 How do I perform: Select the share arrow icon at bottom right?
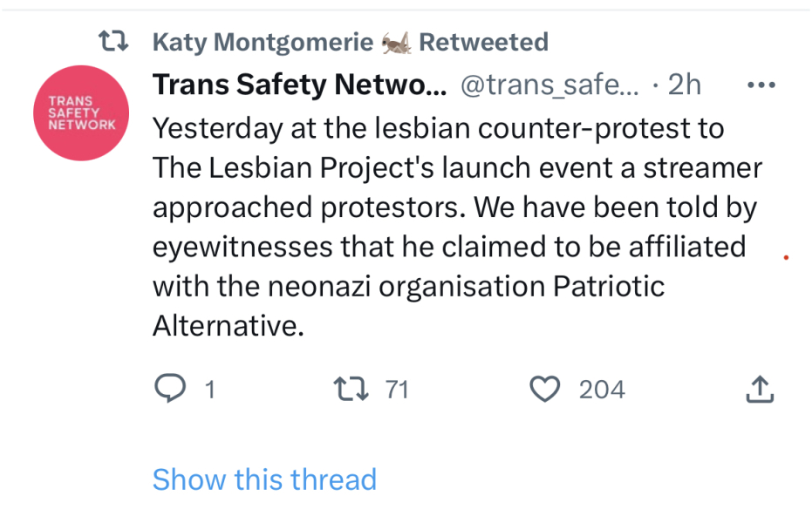[x=760, y=389]
